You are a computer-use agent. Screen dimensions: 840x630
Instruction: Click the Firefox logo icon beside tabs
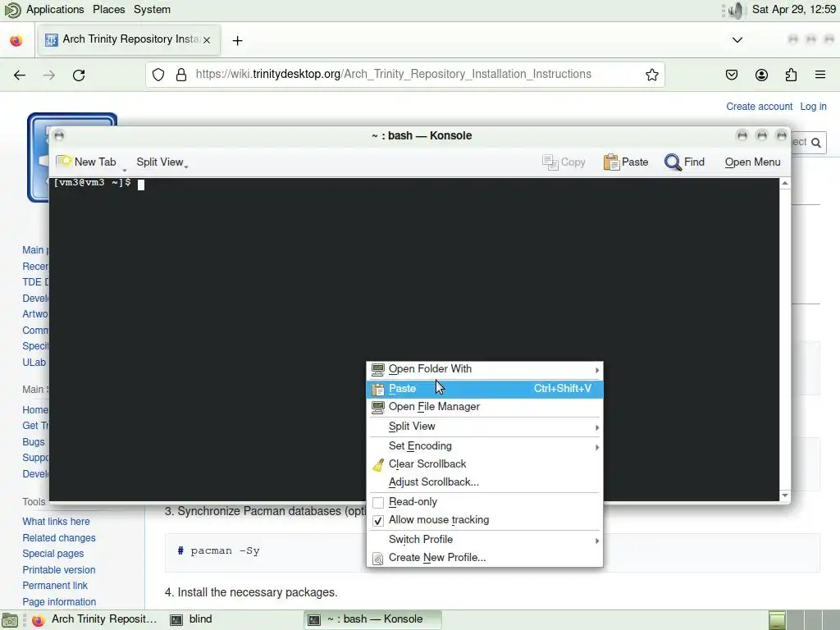tap(16, 40)
